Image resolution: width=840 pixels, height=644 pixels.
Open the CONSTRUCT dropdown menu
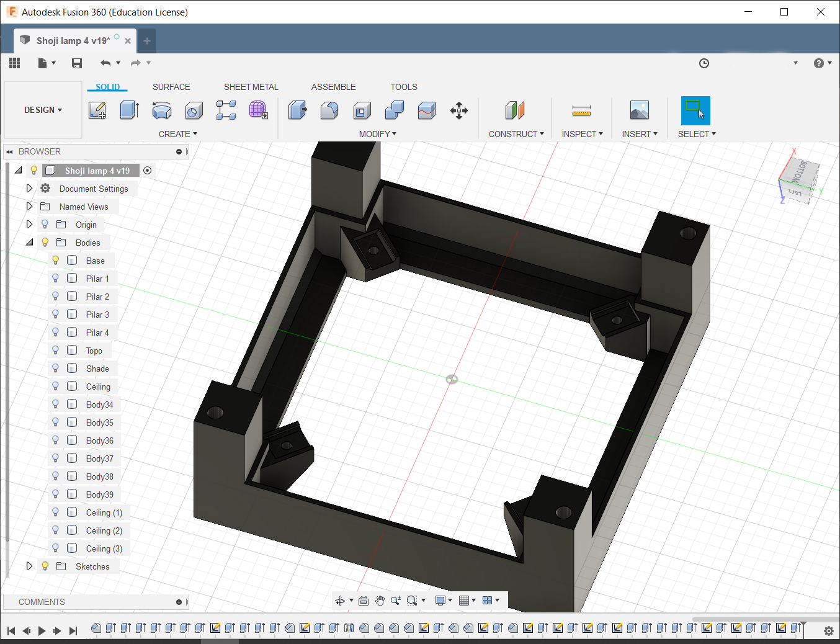pos(516,134)
